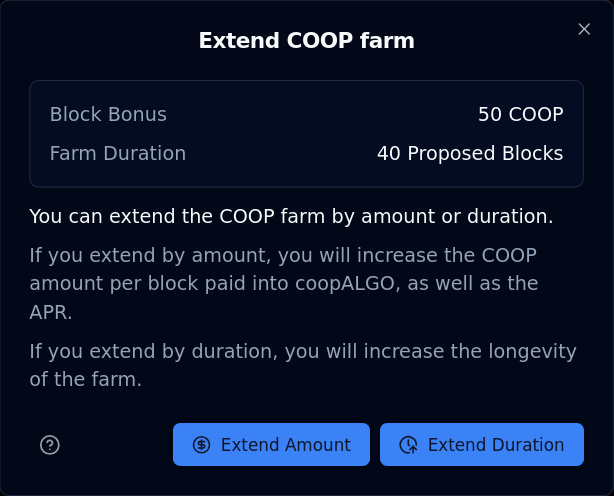
Task: Close the Extend COOP farm dialog
Action: click(x=584, y=29)
